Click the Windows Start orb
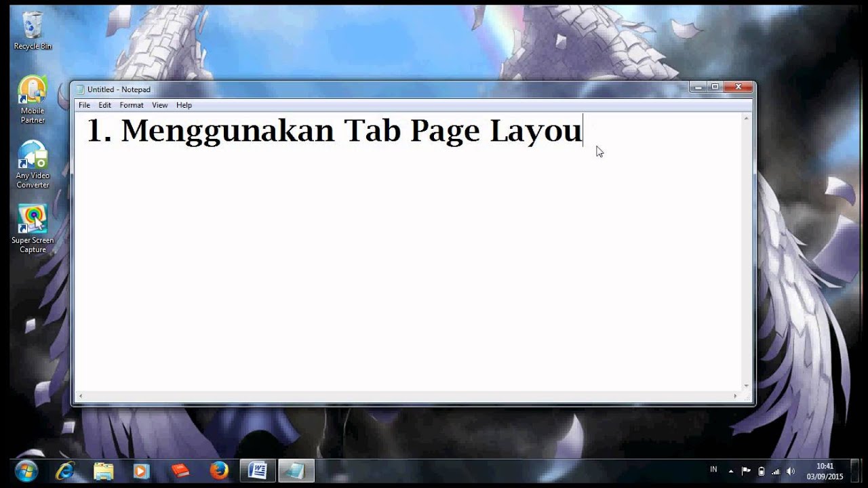 tap(26, 470)
